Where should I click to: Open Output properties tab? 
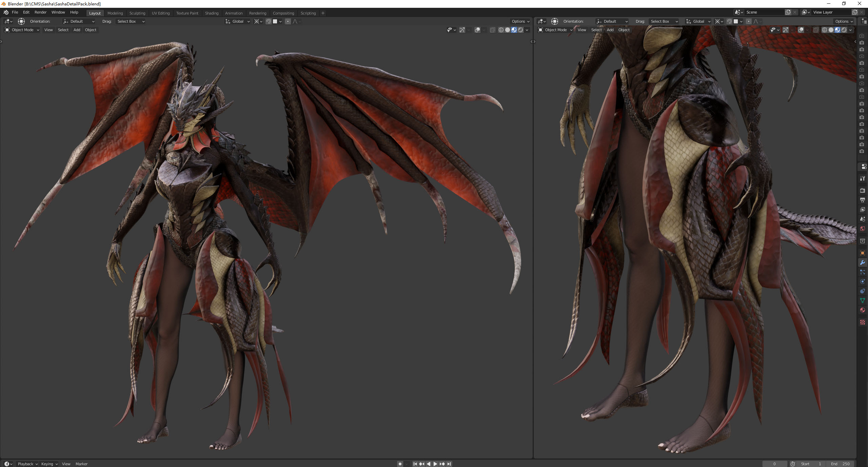click(x=863, y=200)
